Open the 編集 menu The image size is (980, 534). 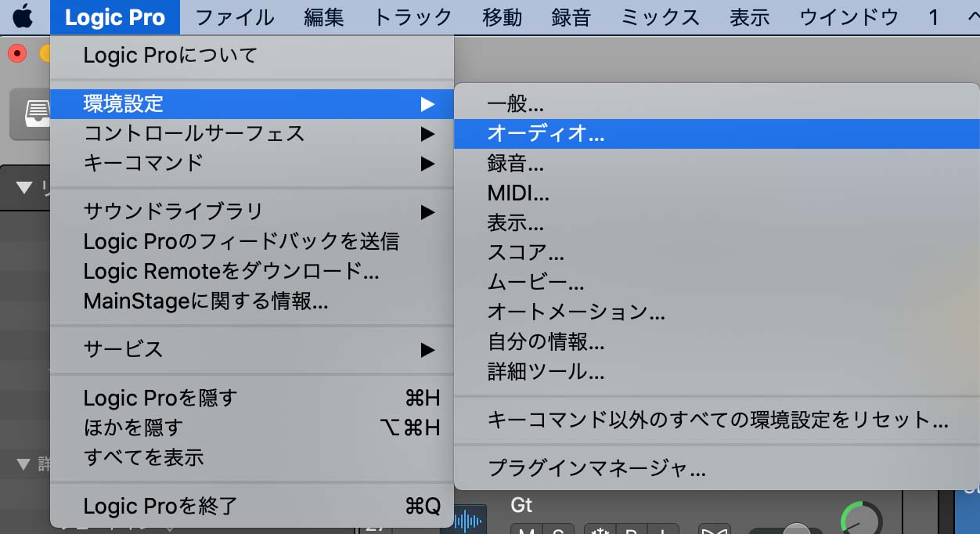click(x=323, y=16)
